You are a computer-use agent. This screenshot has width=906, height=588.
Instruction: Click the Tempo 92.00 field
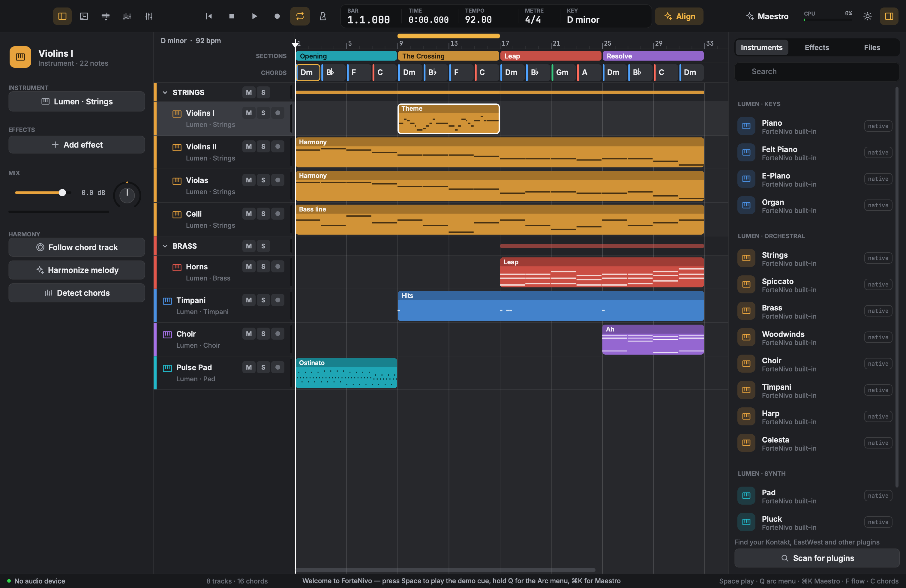[x=478, y=16]
